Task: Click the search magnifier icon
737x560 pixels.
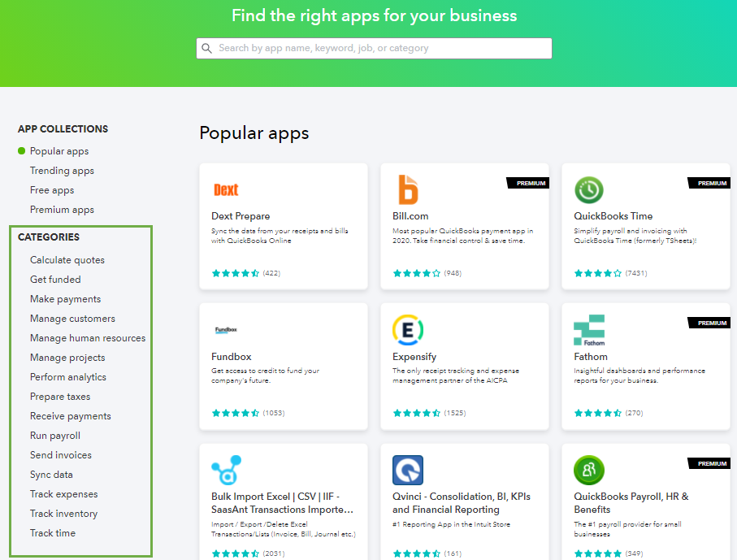Action: point(207,48)
